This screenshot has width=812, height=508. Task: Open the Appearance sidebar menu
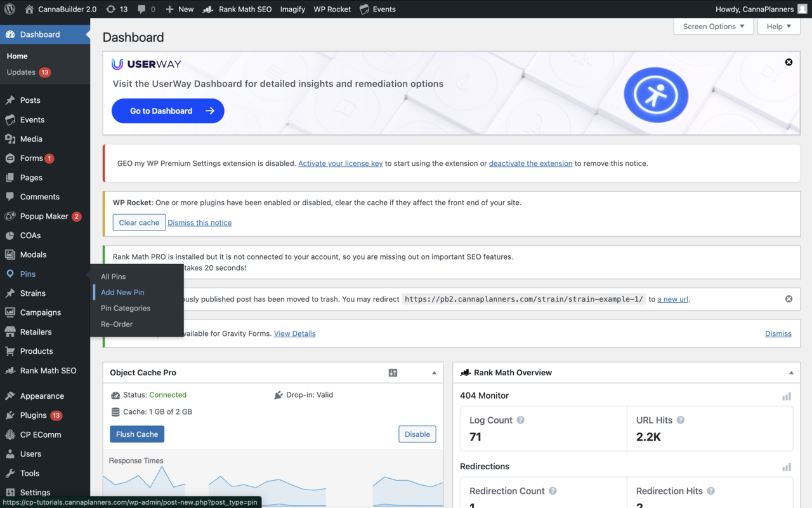click(x=45, y=396)
